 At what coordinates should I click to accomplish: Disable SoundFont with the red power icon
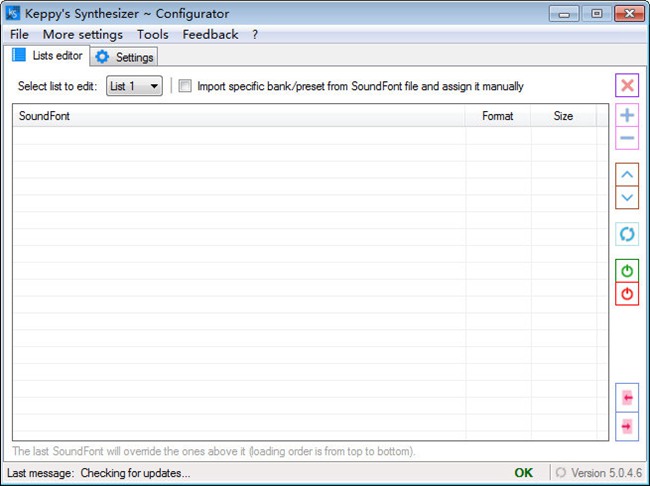pos(627,294)
